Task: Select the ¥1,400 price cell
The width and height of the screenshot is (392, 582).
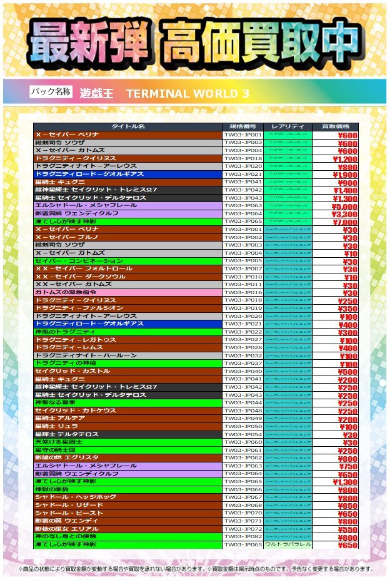Action: point(336,190)
